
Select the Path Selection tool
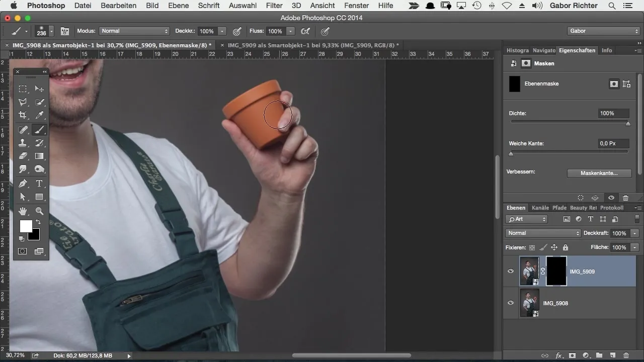pyautogui.click(x=23, y=197)
